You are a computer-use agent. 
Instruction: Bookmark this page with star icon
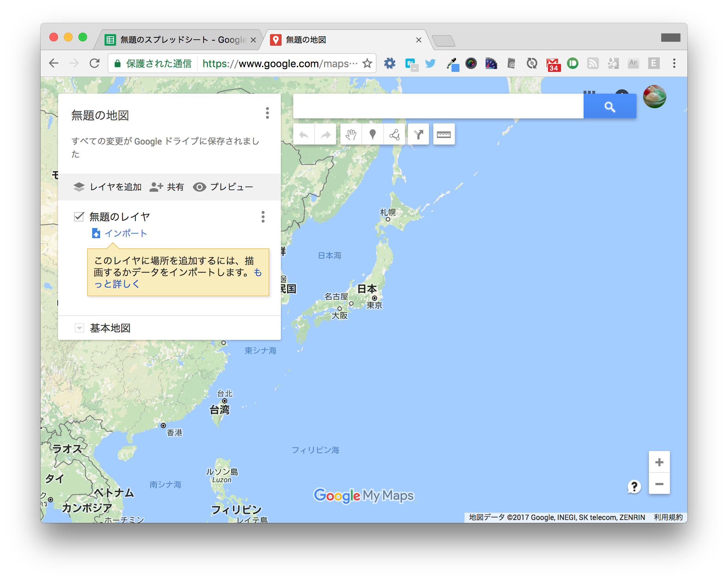click(367, 64)
